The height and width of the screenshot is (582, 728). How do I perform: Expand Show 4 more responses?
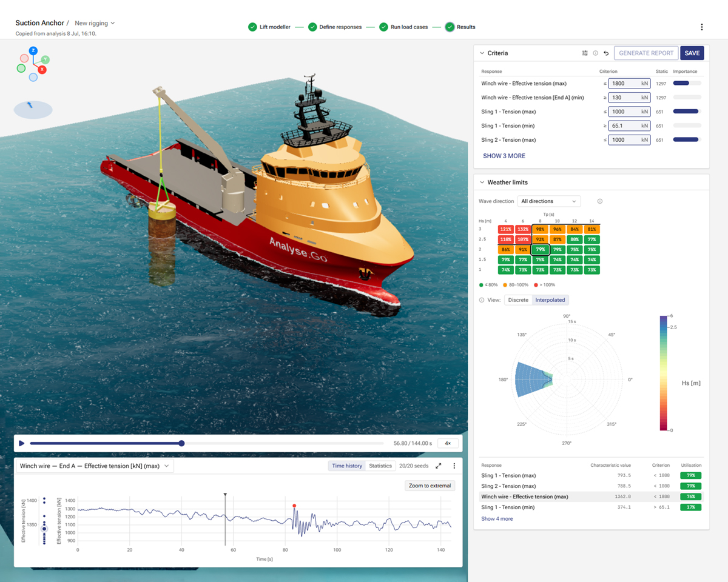pos(497,519)
